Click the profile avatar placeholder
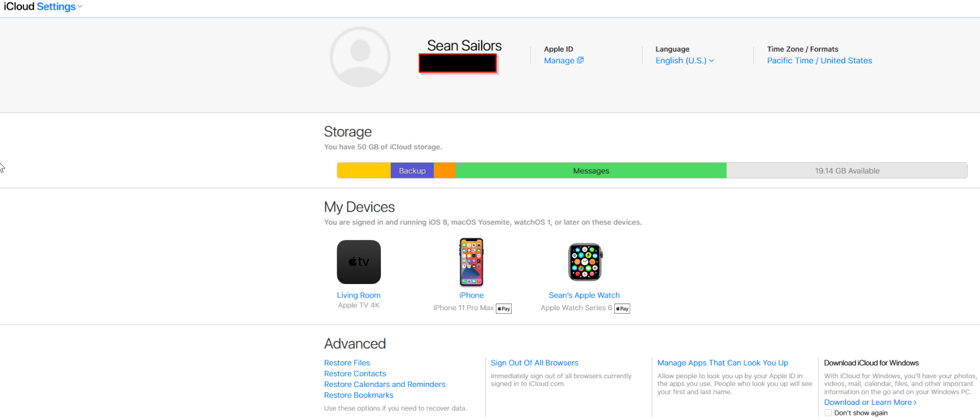 pos(360,57)
